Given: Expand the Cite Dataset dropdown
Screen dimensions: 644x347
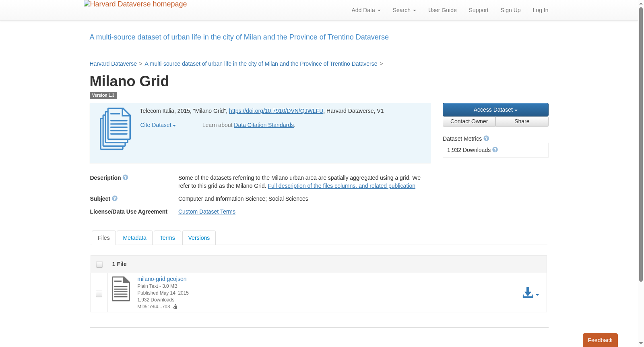Looking at the screenshot, I should coord(158,125).
